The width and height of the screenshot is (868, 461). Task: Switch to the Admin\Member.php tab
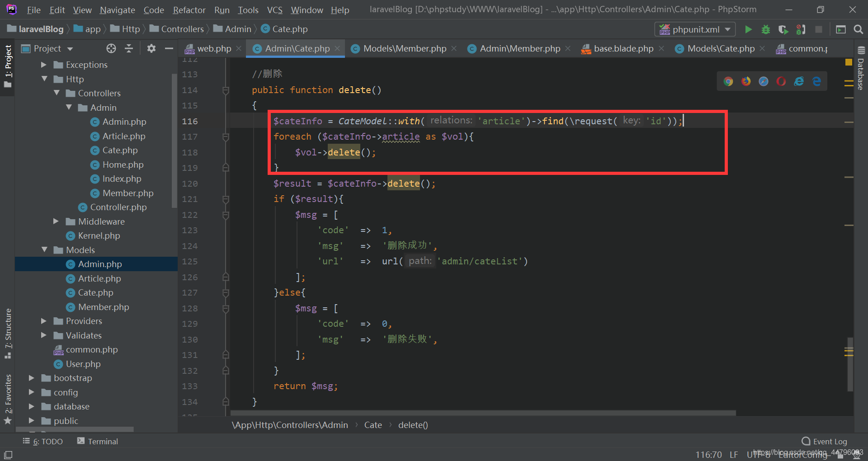[x=520, y=48]
